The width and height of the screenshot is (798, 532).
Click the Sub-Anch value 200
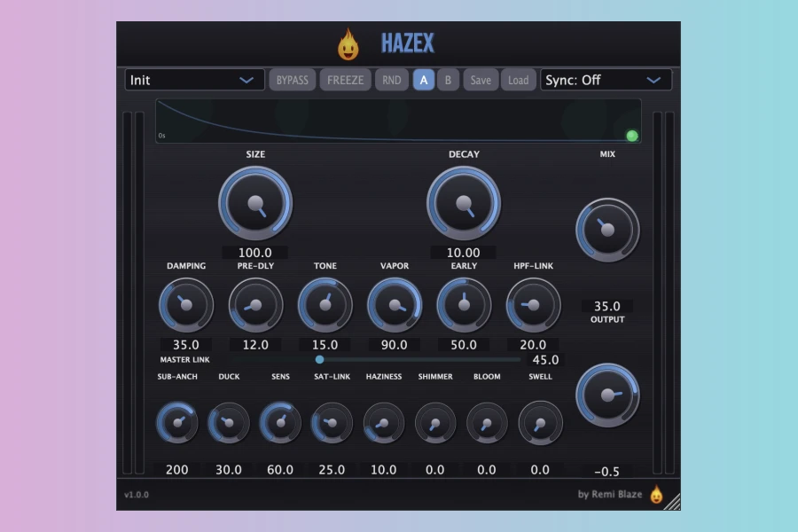[177, 469]
